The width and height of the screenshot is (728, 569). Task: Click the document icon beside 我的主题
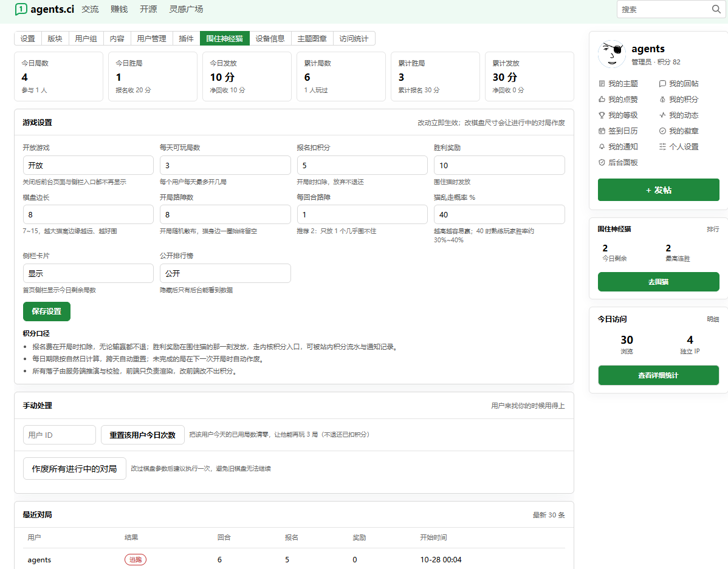(x=602, y=84)
